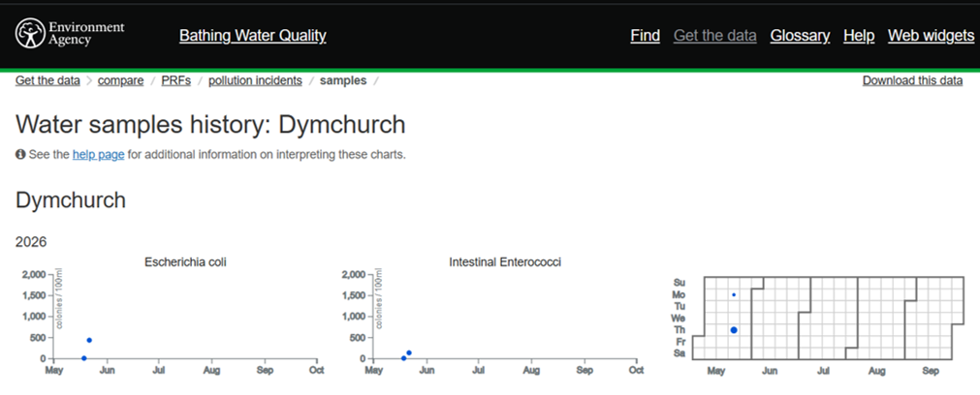Click the Th weekday label in calendar
Image resolution: width=980 pixels, height=395 pixels.
click(680, 329)
